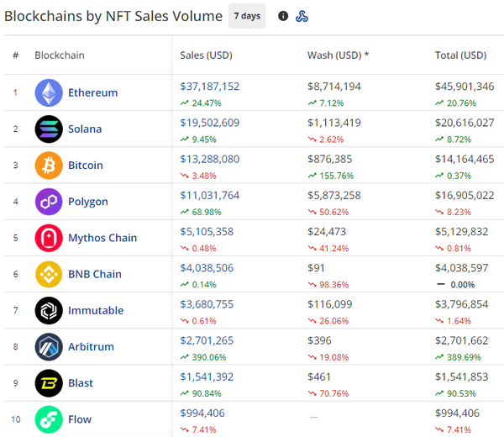Open the info icon beside 7 days
This screenshot has height=437, width=504.
coord(283,16)
